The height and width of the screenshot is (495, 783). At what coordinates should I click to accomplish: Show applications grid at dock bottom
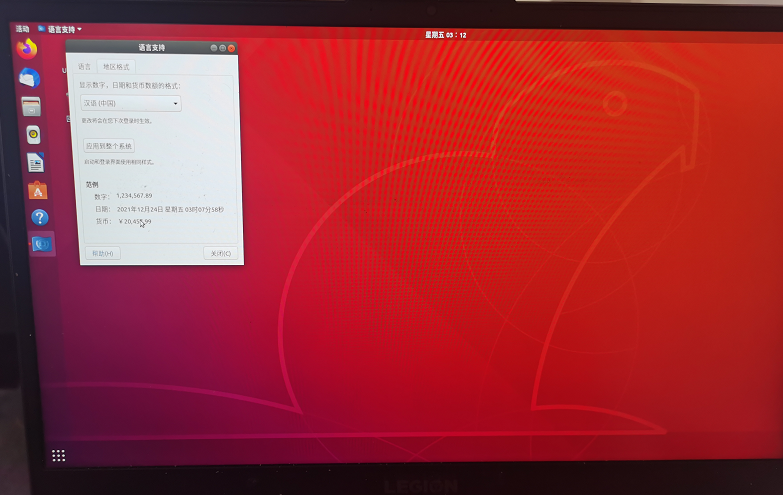(58, 455)
